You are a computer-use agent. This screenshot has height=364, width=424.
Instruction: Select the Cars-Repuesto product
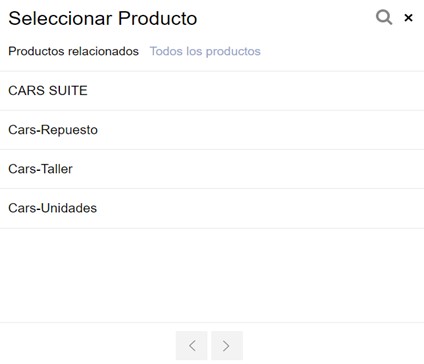pos(212,130)
